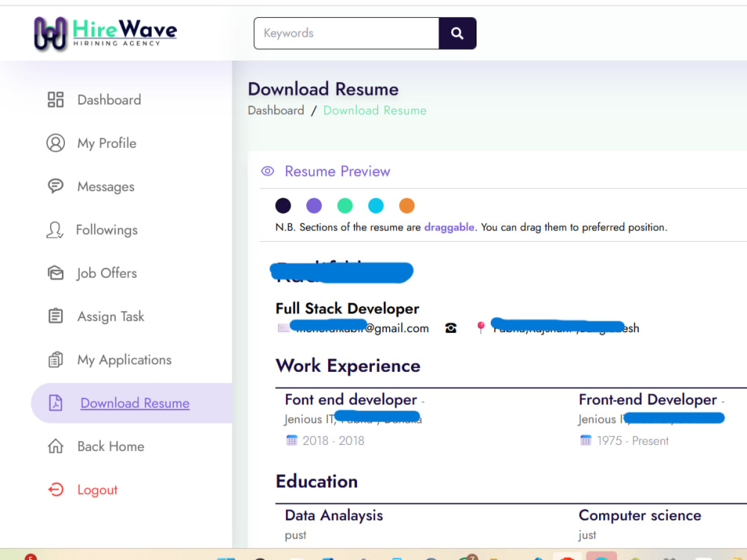The image size is (747, 560).
Task: Choose the orange color theme
Action: [407, 206]
